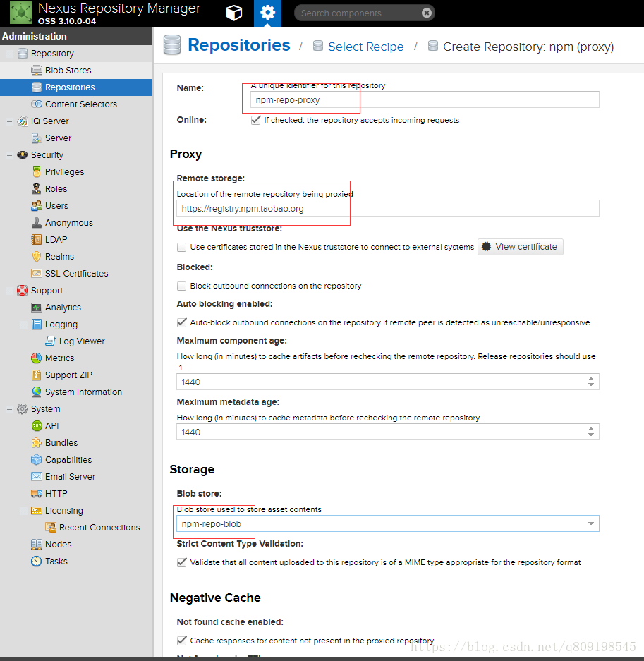This screenshot has height=661, width=644.
Task: Enable Block outbound connections checkbox
Action: 182,286
